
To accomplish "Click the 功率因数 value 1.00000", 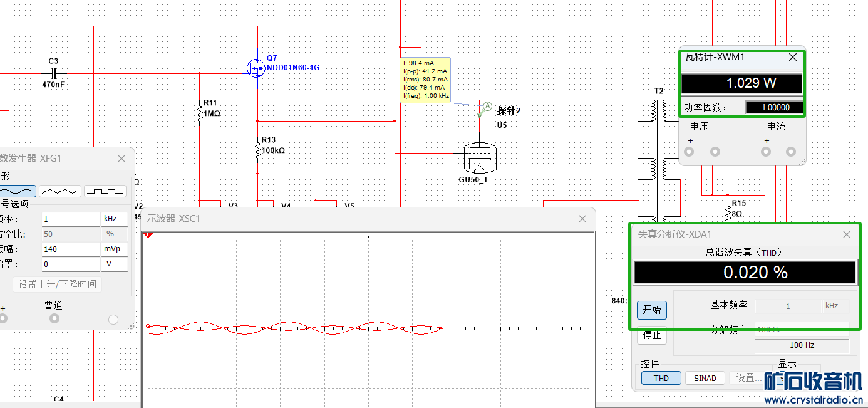I will click(x=775, y=107).
